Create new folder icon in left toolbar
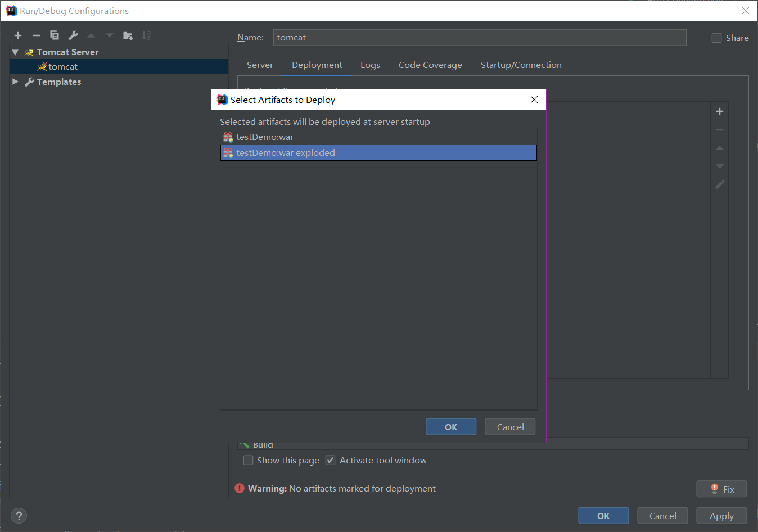Screen dimensions: 758x532 [128, 35]
